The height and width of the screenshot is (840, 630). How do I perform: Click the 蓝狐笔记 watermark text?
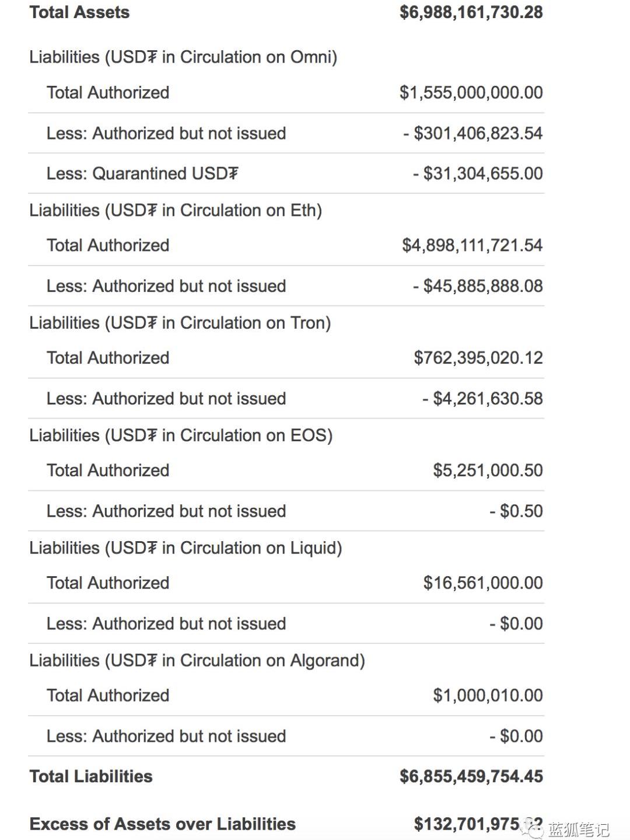[578, 829]
